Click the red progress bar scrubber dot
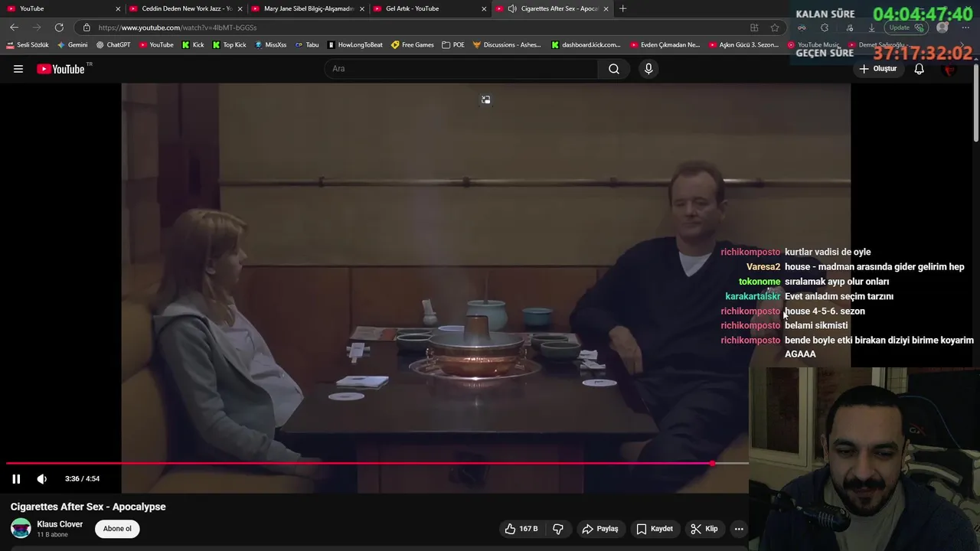Screen dimensions: 980x551 tap(713, 464)
